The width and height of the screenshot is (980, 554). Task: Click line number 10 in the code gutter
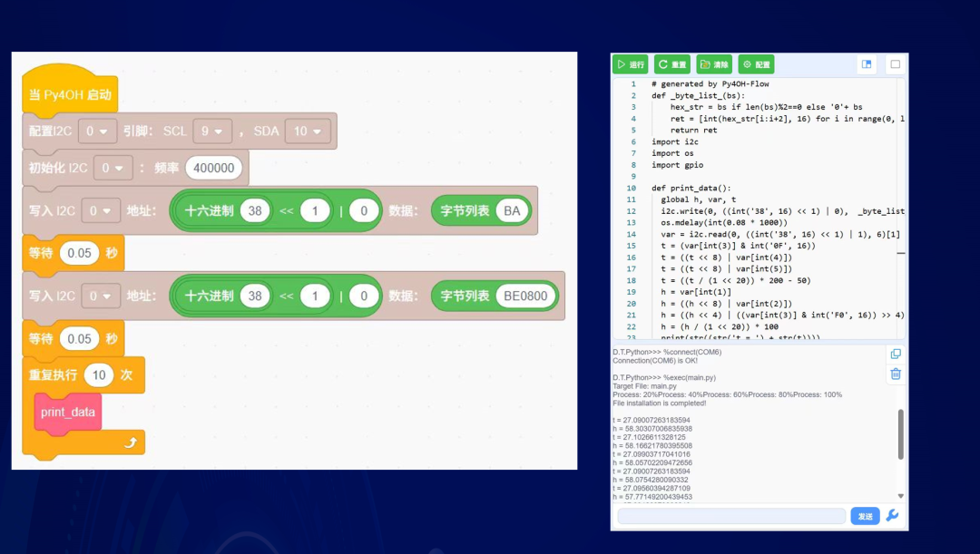(x=632, y=188)
